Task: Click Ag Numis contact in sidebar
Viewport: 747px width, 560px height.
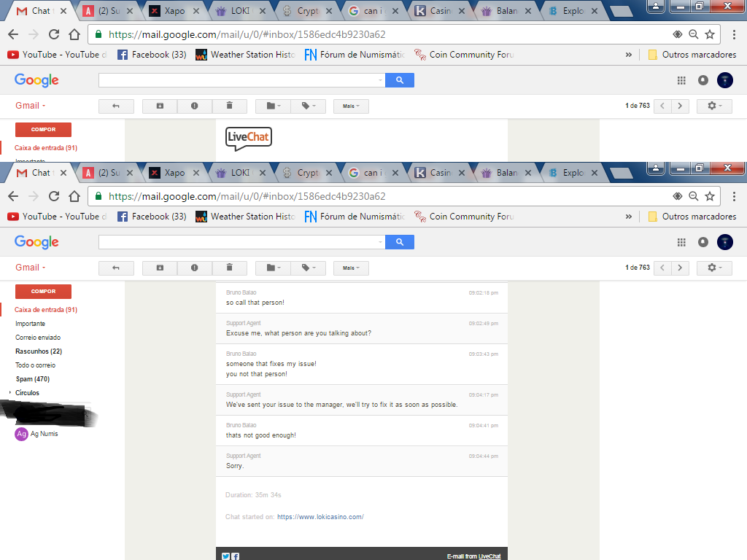Action: (36, 434)
